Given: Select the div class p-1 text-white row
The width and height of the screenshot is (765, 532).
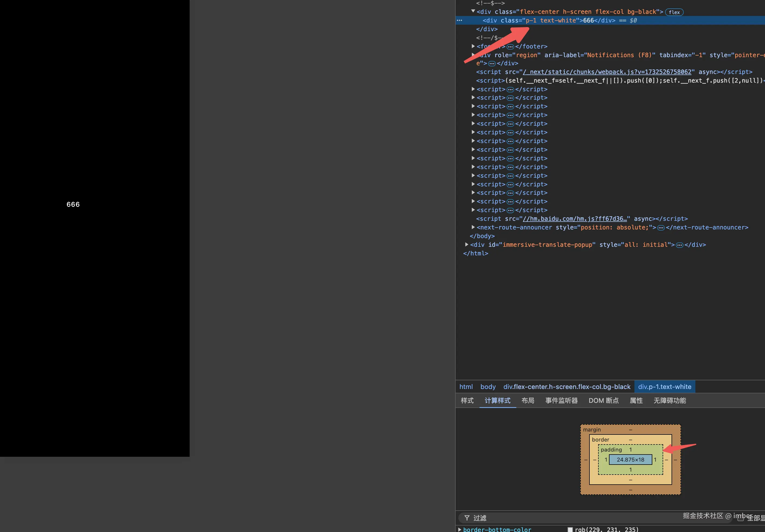Looking at the screenshot, I should [x=610, y=20].
